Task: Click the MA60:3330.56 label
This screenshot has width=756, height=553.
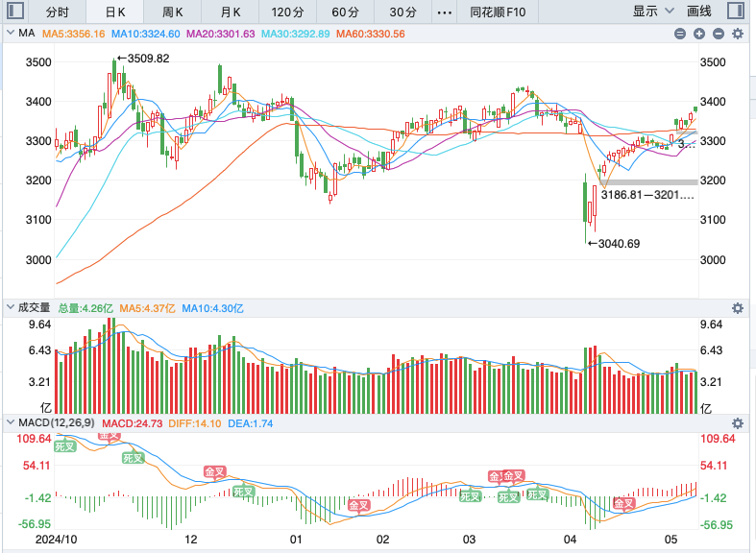Action: pos(370,34)
